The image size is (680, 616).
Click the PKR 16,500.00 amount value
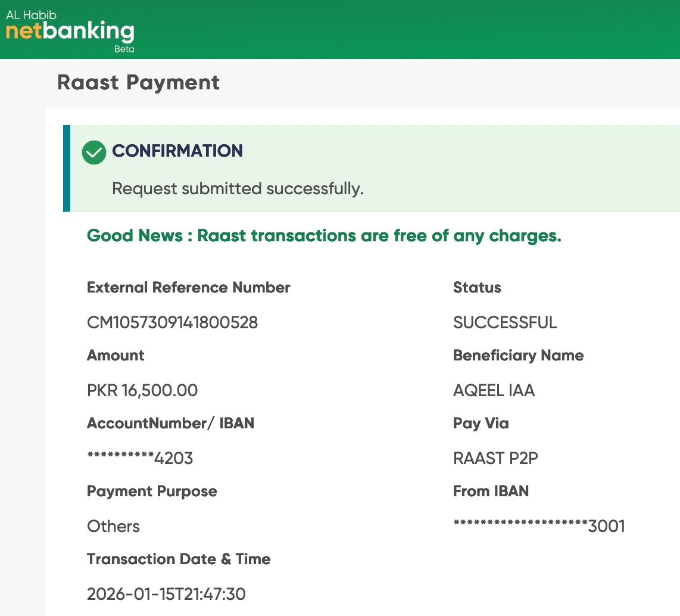coord(142,391)
